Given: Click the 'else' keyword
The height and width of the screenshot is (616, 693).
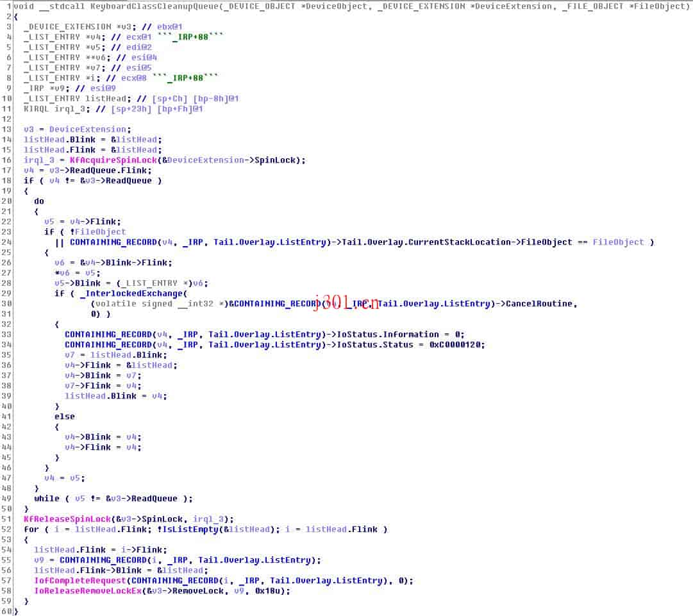Looking at the screenshot, I should (x=65, y=416).
